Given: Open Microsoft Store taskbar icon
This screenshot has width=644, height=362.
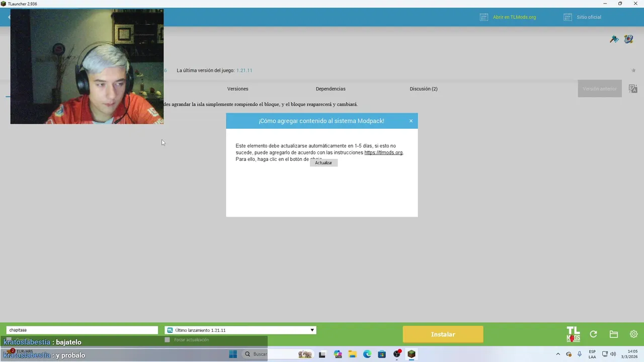Looking at the screenshot, I should pyautogui.click(x=382, y=354).
